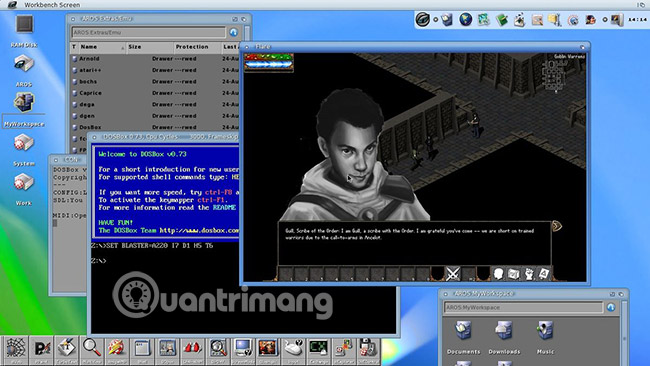
Task: Open the MyWorkspace desktop icon
Action: (24, 102)
